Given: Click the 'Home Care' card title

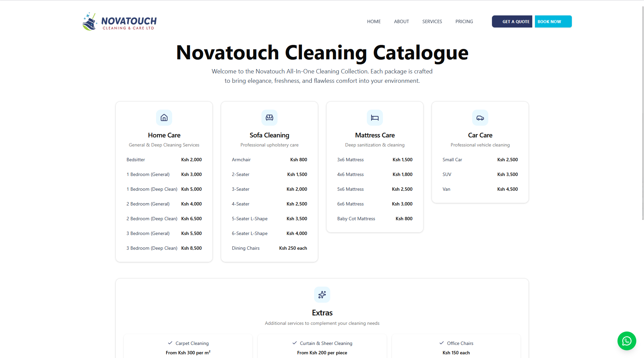Looking at the screenshot, I should pyautogui.click(x=164, y=135).
